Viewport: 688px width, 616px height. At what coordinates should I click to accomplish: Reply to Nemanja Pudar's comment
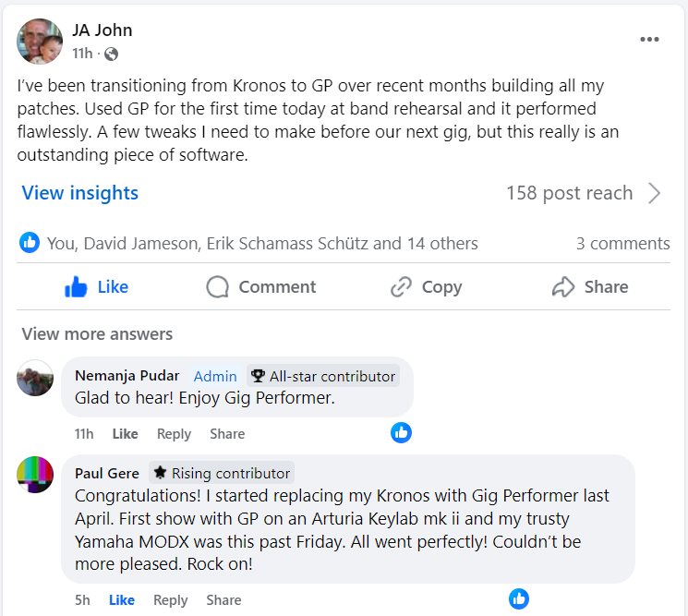pyautogui.click(x=174, y=433)
